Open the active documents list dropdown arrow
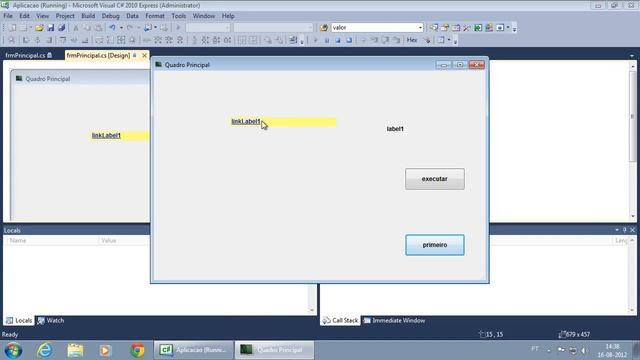The height and width of the screenshot is (360, 640). click(632, 56)
